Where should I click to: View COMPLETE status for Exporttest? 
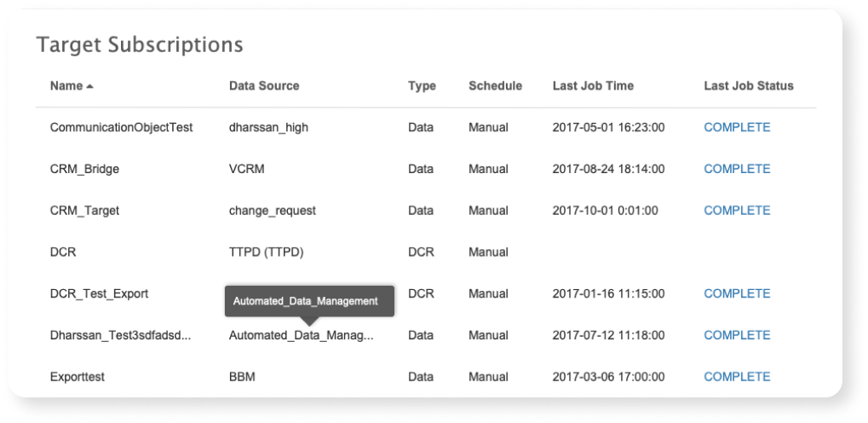[736, 377]
